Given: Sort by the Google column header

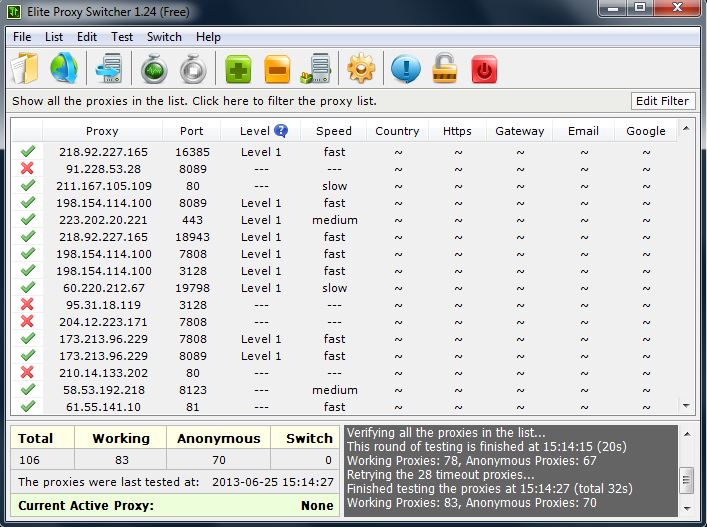Looking at the screenshot, I should click(x=646, y=131).
